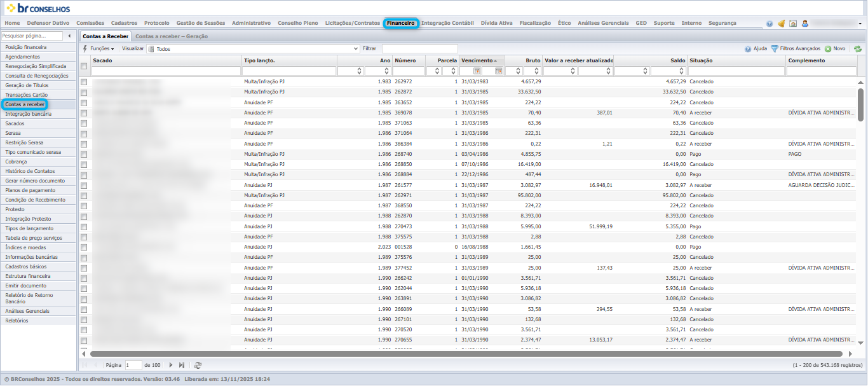Viewport: 868px width, 386px height.
Task: Click the user avatar icon
Action: 804,24
